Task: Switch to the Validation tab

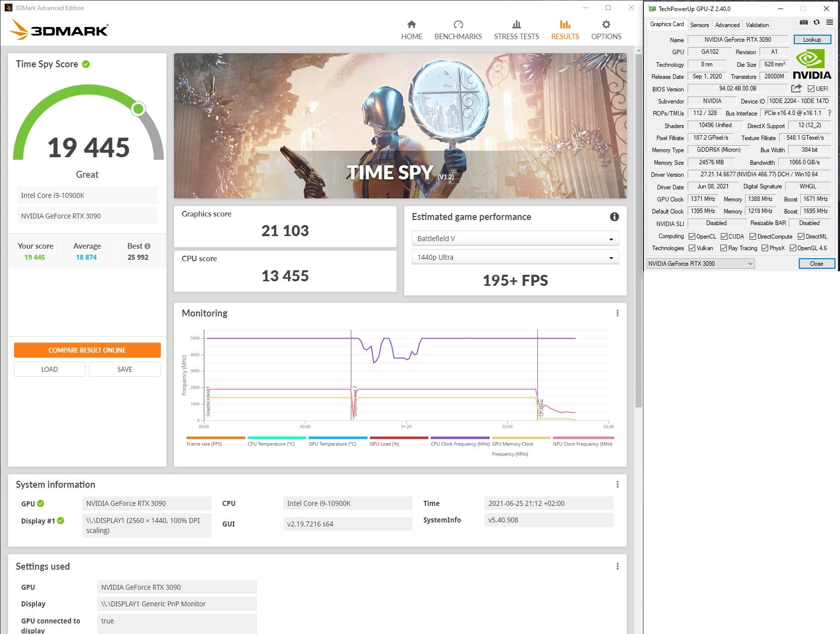Action: tap(757, 25)
